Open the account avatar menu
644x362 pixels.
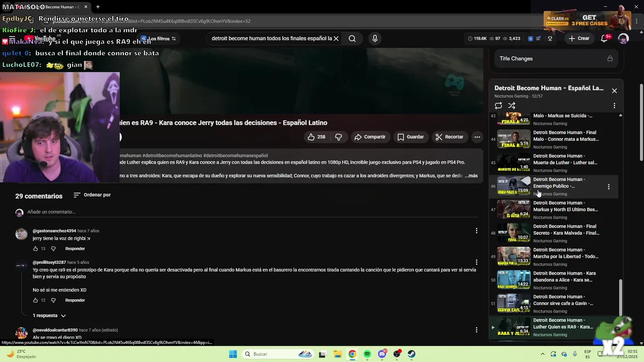tap(623, 38)
